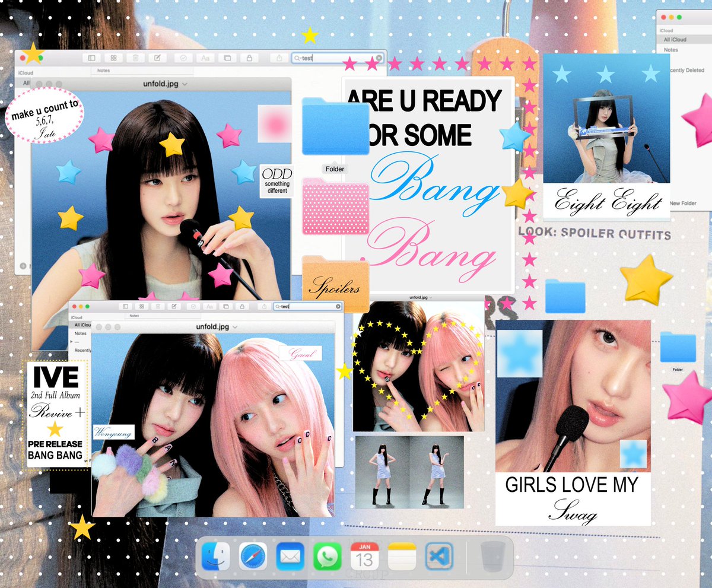Open the duo photo with yellow star heart

coord(418,366)
